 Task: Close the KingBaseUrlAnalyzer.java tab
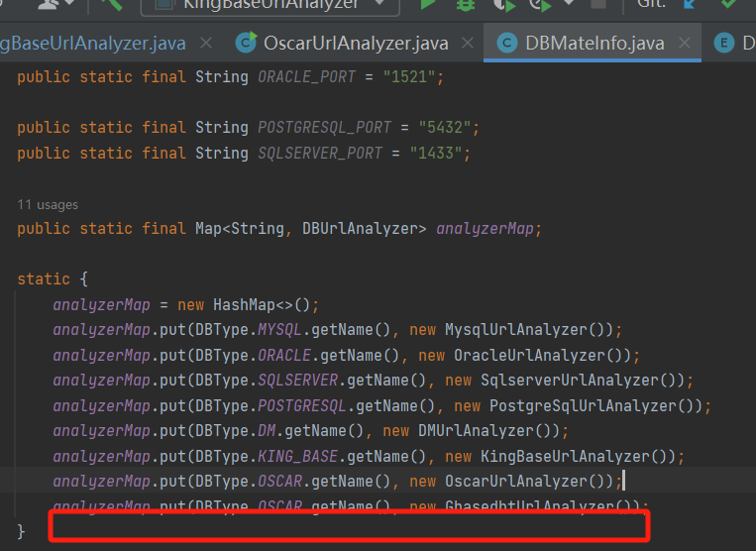[x=206, y=44]
